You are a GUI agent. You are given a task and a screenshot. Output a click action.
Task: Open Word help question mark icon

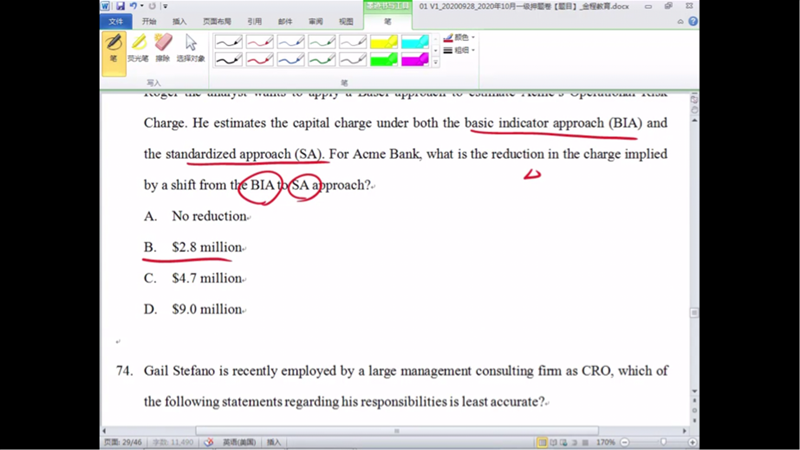693,21
